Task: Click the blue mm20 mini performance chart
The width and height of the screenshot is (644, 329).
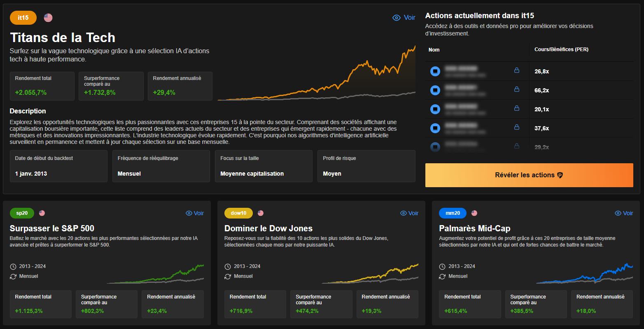Action: click(x=585, y=274)
